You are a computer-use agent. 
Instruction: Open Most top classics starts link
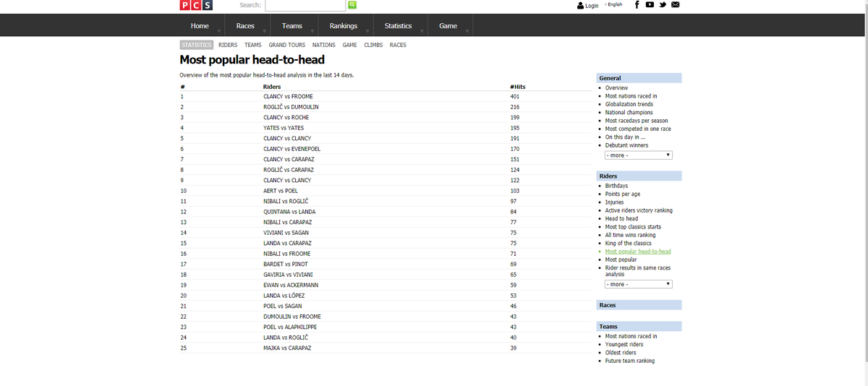click(x=633, y=226)
